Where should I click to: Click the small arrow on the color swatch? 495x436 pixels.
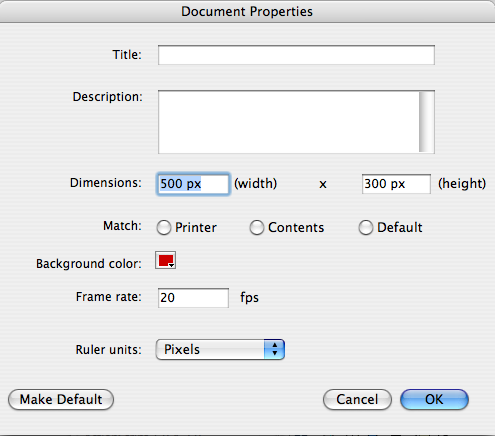(x=171, y=265)
